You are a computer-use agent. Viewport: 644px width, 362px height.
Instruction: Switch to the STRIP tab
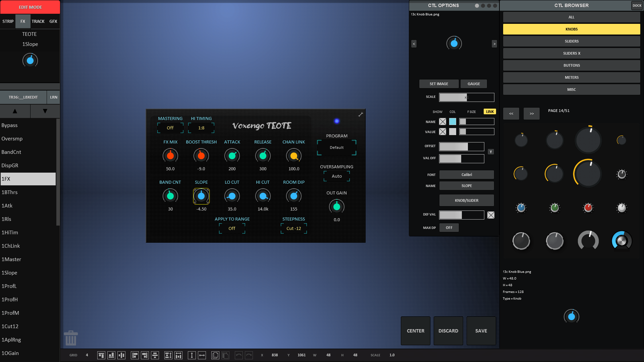click(x=8, y=21)
